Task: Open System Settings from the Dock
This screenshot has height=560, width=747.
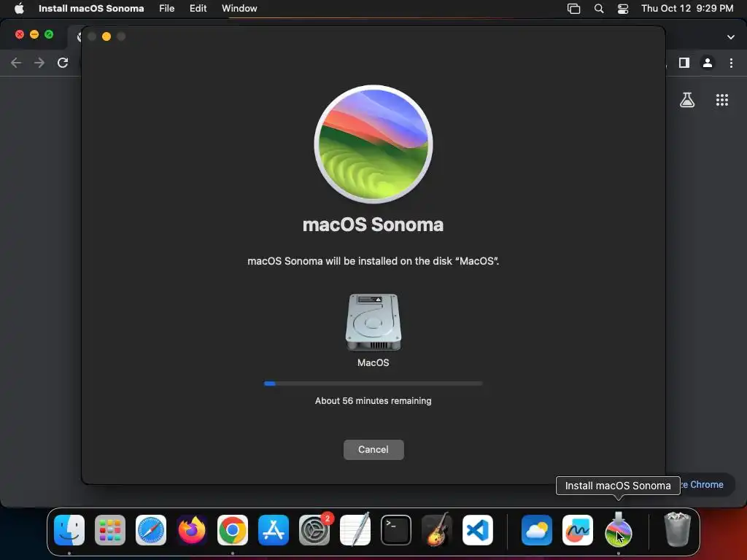Action: coord(314,530)
